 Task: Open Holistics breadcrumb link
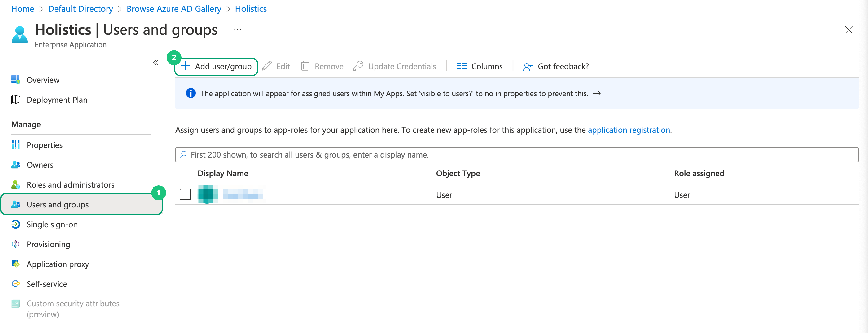pos(251,9)
